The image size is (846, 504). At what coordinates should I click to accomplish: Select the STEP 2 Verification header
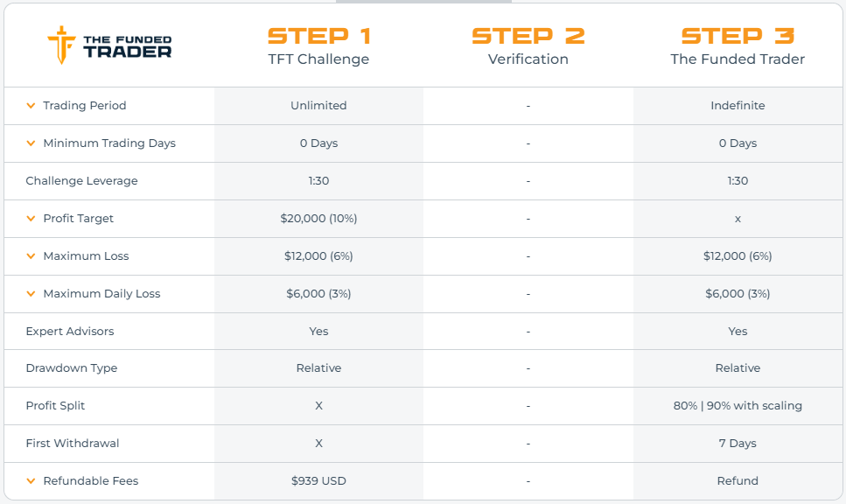point(528,46)
